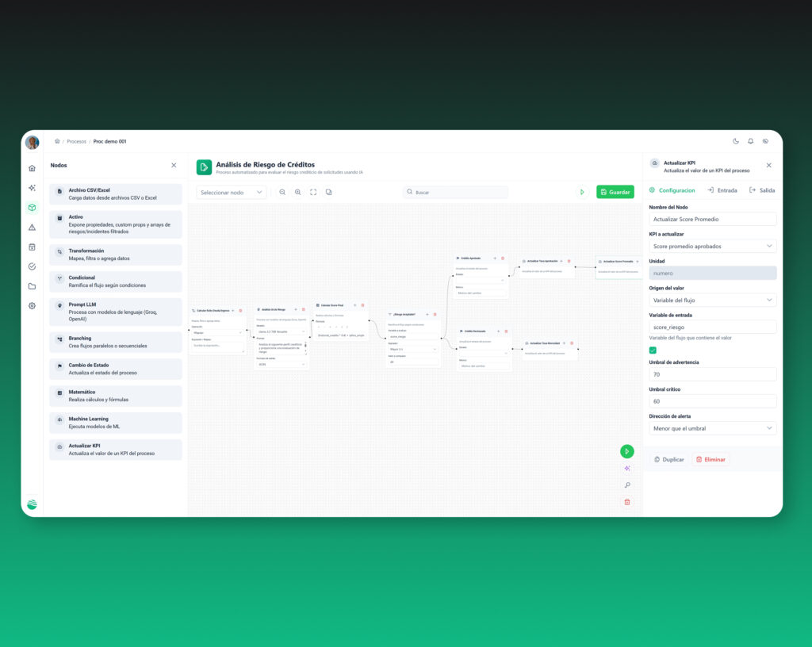Click the zoom in magnifier icon

298,192
